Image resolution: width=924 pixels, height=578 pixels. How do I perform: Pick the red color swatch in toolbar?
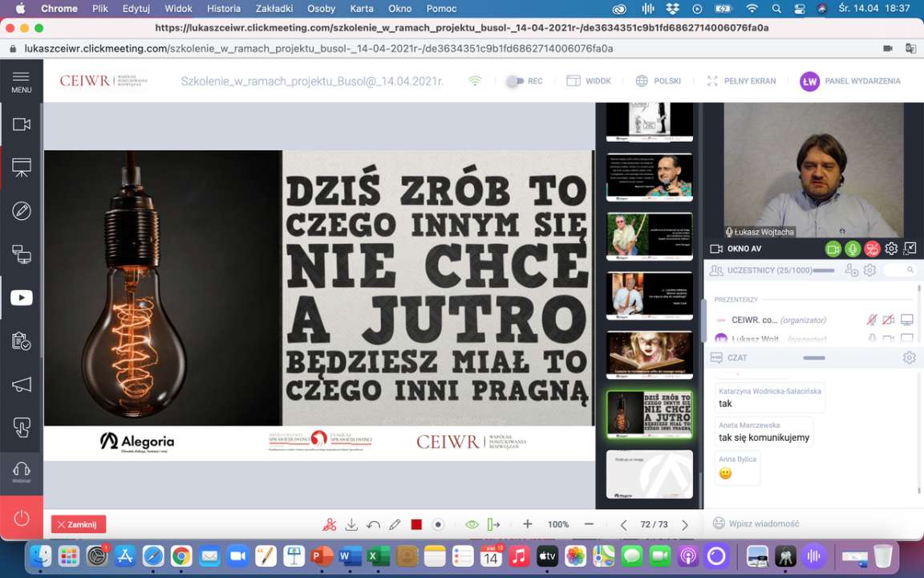416,524
